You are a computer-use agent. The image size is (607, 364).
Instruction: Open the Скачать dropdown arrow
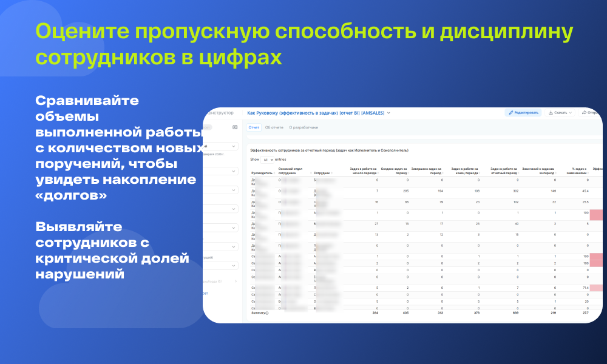point(570,113)
